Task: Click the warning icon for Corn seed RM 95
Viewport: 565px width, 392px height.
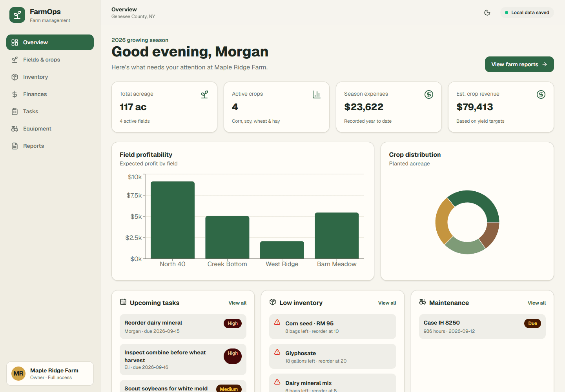Action: pyautogui.click(x=277, y=322)
